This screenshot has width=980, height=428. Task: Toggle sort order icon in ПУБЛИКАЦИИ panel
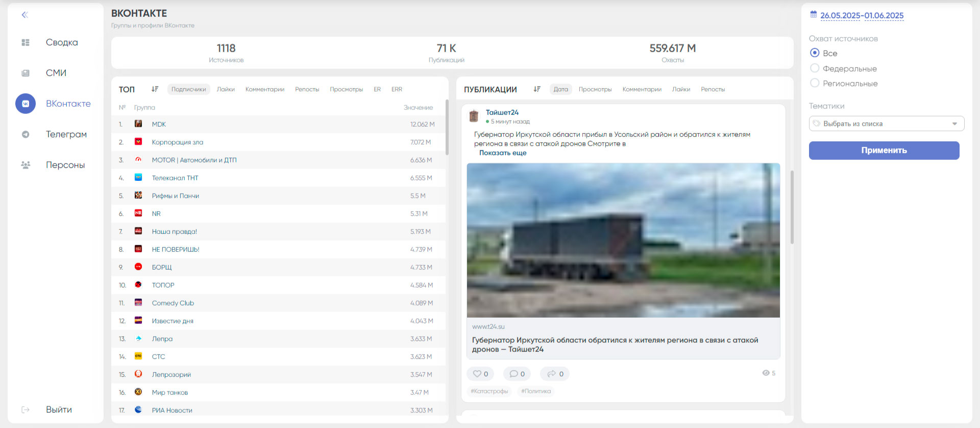(537, 89)
